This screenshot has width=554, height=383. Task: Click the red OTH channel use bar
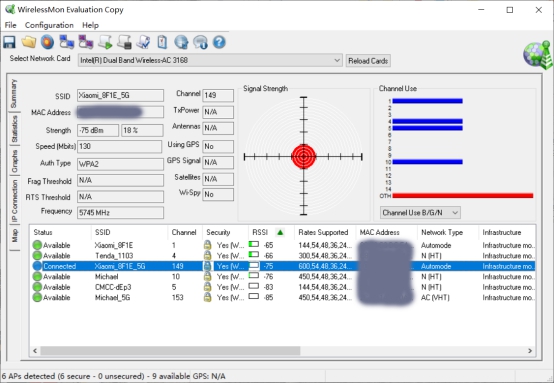click(462, 196)
